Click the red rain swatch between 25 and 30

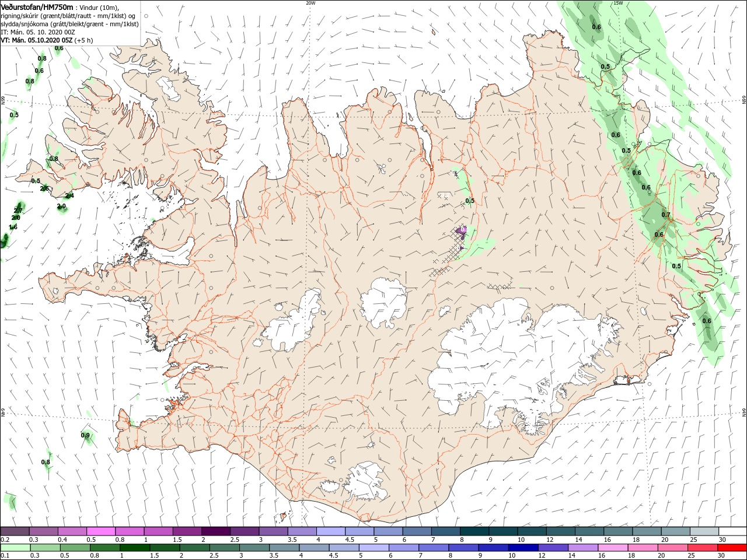pyautogui.click(x=703, y=548)
